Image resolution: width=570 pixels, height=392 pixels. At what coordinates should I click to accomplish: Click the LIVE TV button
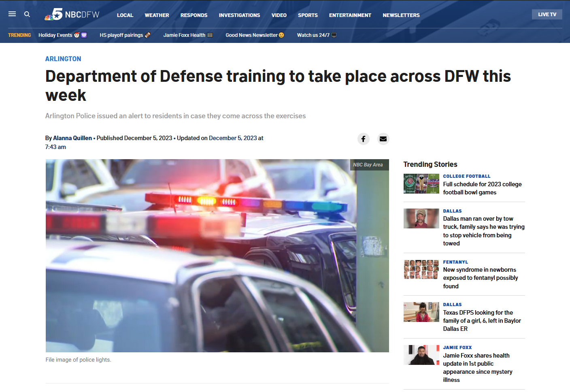547,14
